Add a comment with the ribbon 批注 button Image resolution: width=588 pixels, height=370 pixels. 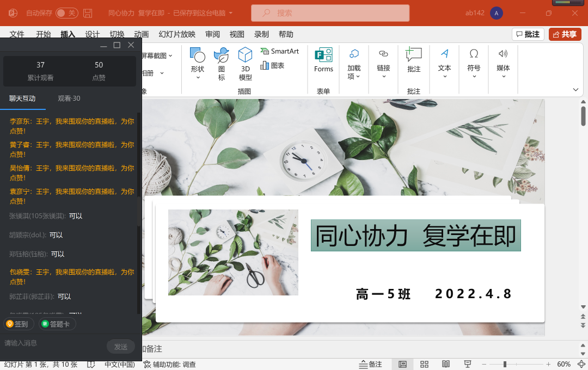(414, 60)
